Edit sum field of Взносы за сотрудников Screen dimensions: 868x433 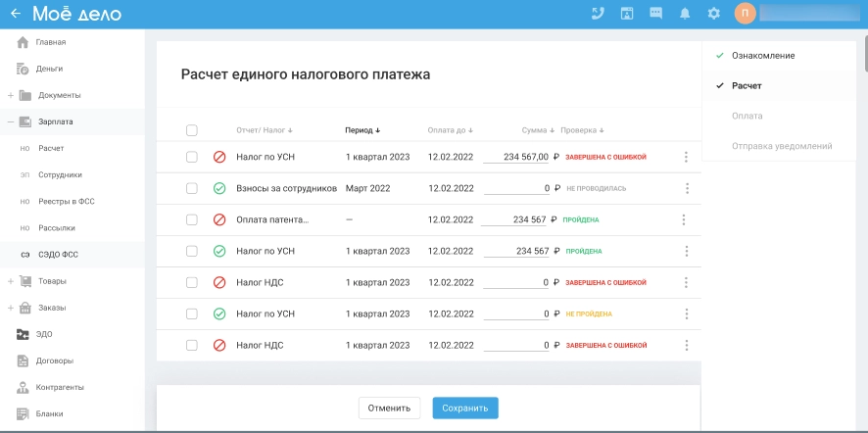click(x=517, y=189)
